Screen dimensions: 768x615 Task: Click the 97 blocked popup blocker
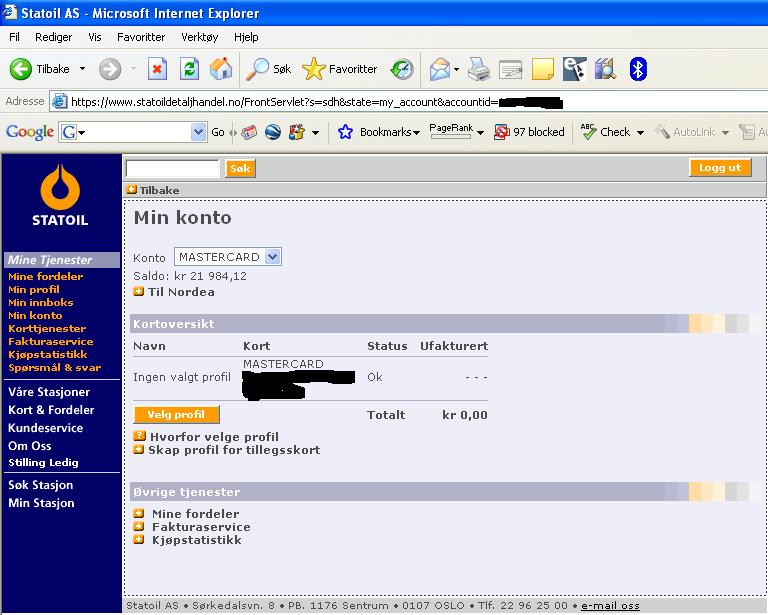tap(529, 132)
